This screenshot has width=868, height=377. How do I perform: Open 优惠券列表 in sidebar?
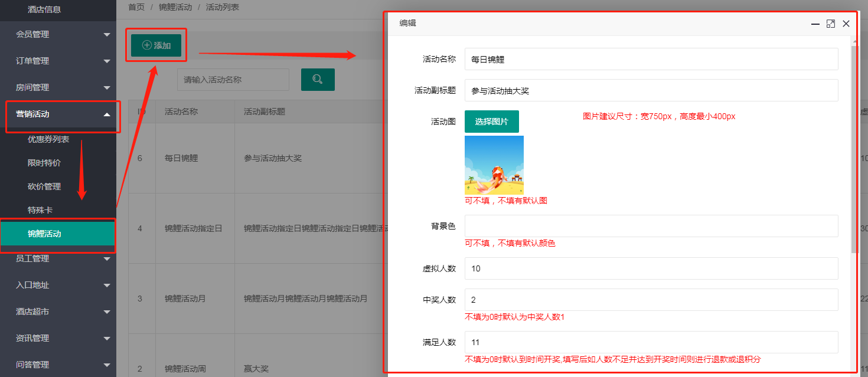[48, 139]
